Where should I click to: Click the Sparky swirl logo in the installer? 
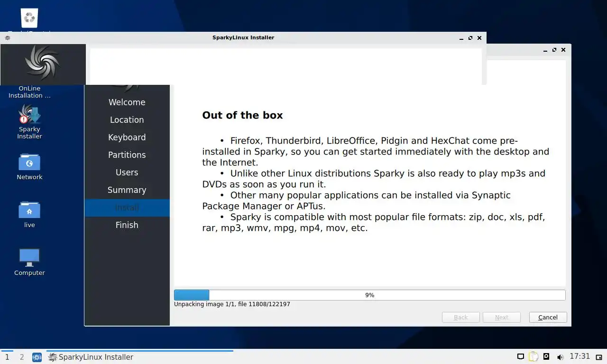point(43,63)
